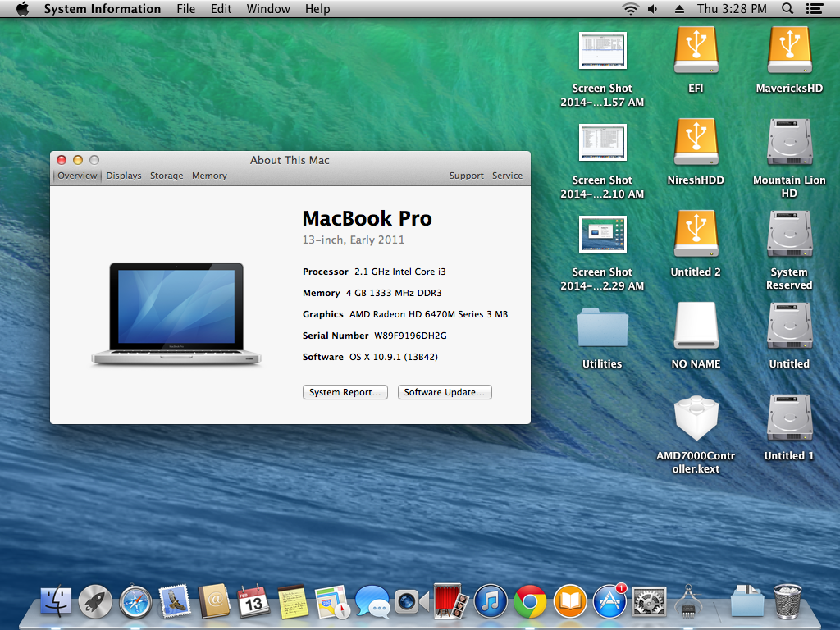Image resolution: width=840 pixels, height=630 pixels.
Task: Open Safari compass icon in Dock
Action: click(135, 601)
